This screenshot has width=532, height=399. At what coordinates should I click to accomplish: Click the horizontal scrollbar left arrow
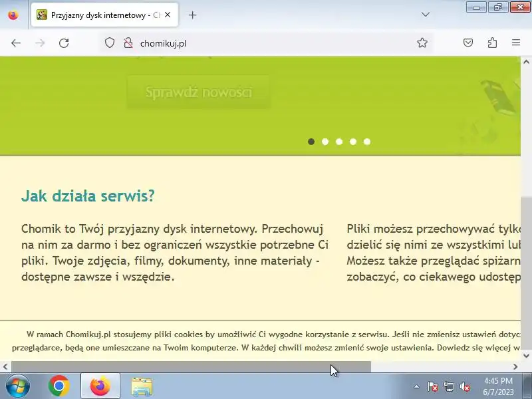pyautogui.click(x=5, y=366)
